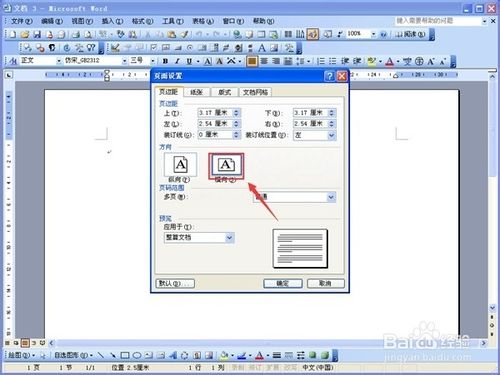Click the Enclosed Characters circle icon
500x375 pixels.
[x=420, y=61]
